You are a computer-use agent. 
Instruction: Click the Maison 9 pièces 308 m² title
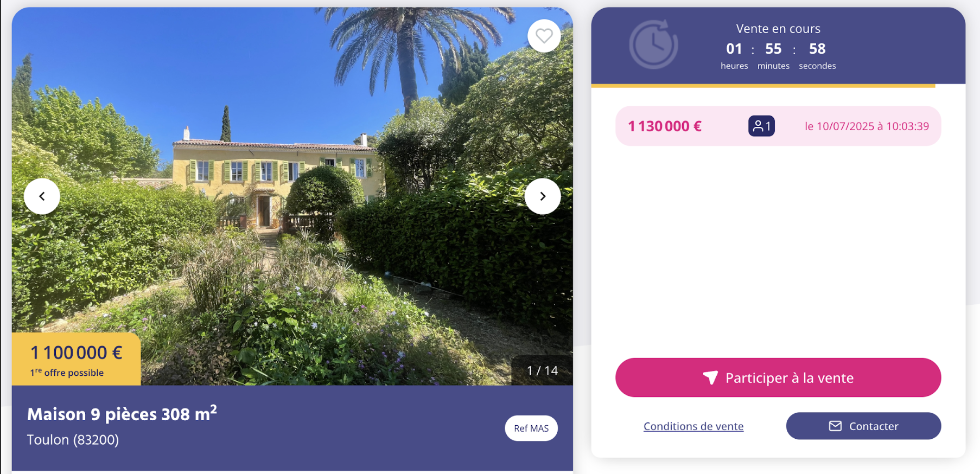122,414
